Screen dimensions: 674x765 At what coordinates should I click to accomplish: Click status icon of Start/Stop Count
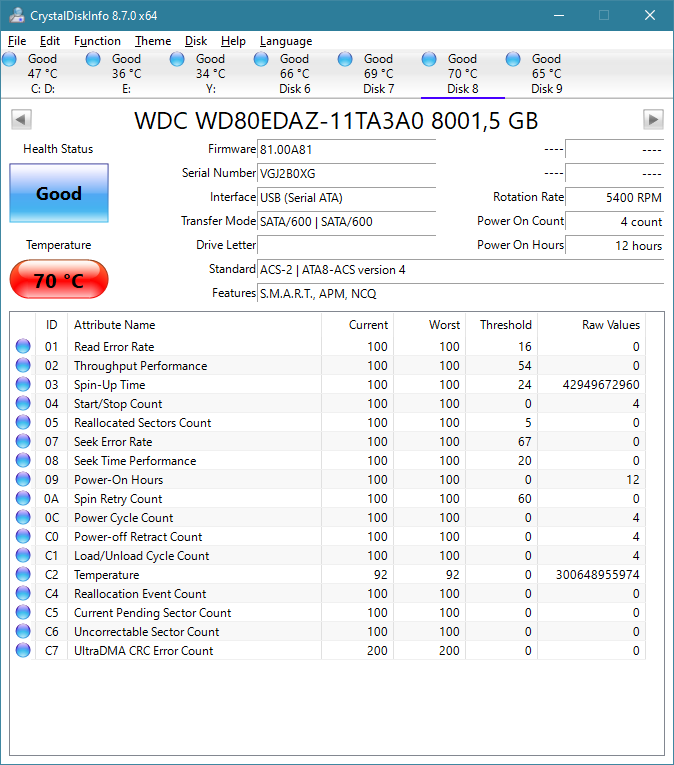pyautogui.click(x=23, y=403)
